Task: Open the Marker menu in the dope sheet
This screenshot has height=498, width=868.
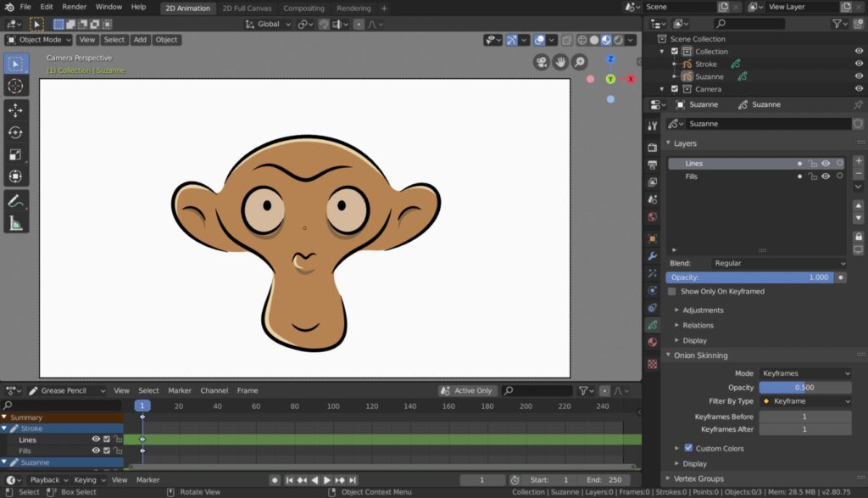Action: coord(180,390)
